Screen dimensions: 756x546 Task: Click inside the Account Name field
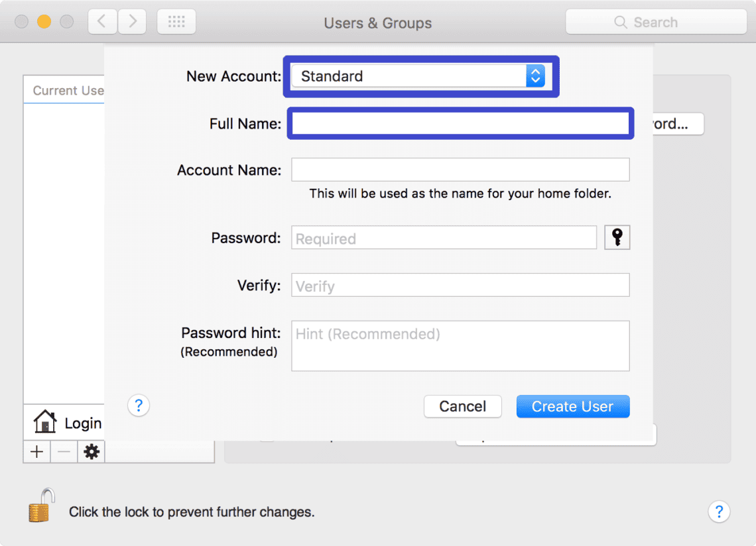coord(460,170)
